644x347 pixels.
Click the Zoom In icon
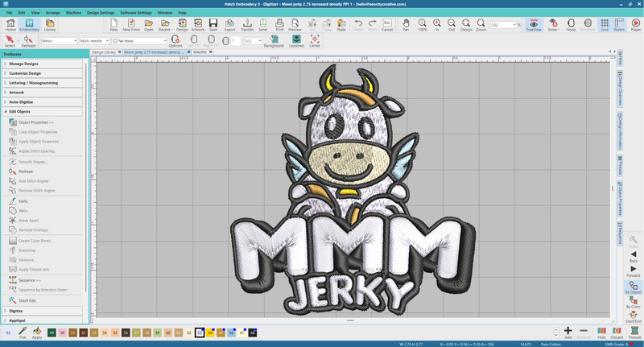tap(437, 25)
